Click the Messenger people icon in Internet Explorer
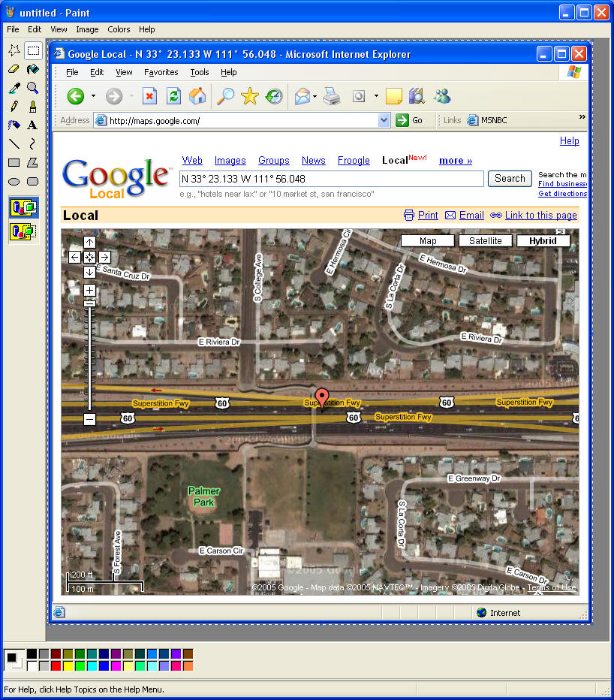 coord(442,96)
